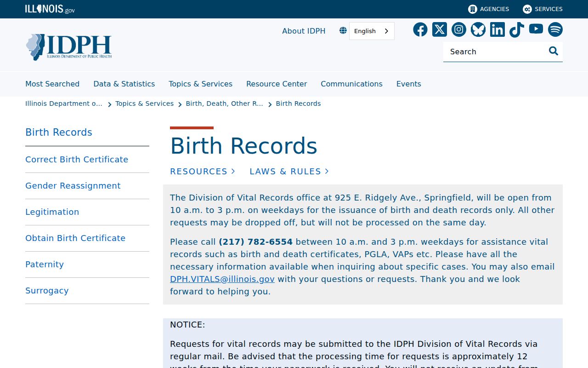
Task: Open the English language dropdown
Action: (372, 31)
